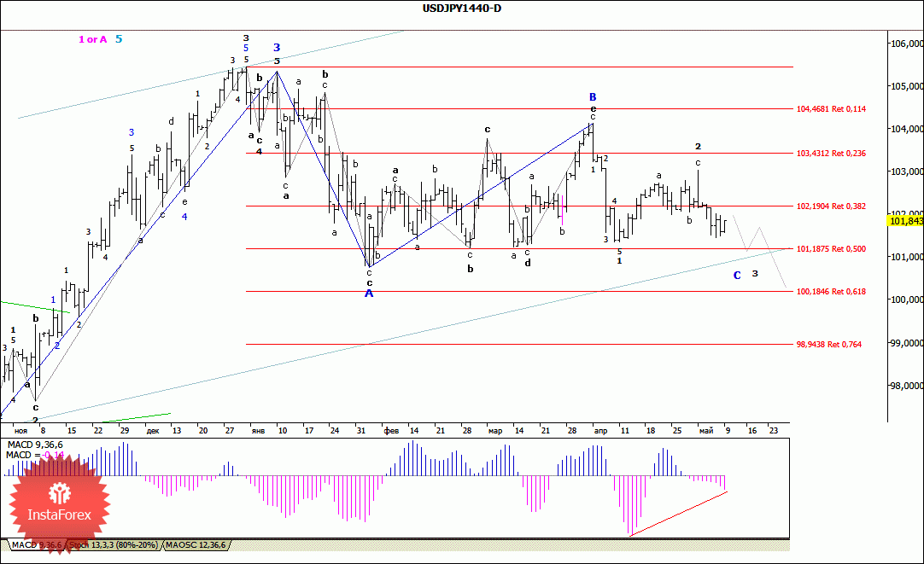
Task: Select the red trendline under MACD histogram
Action: click(x=678, y=514)
